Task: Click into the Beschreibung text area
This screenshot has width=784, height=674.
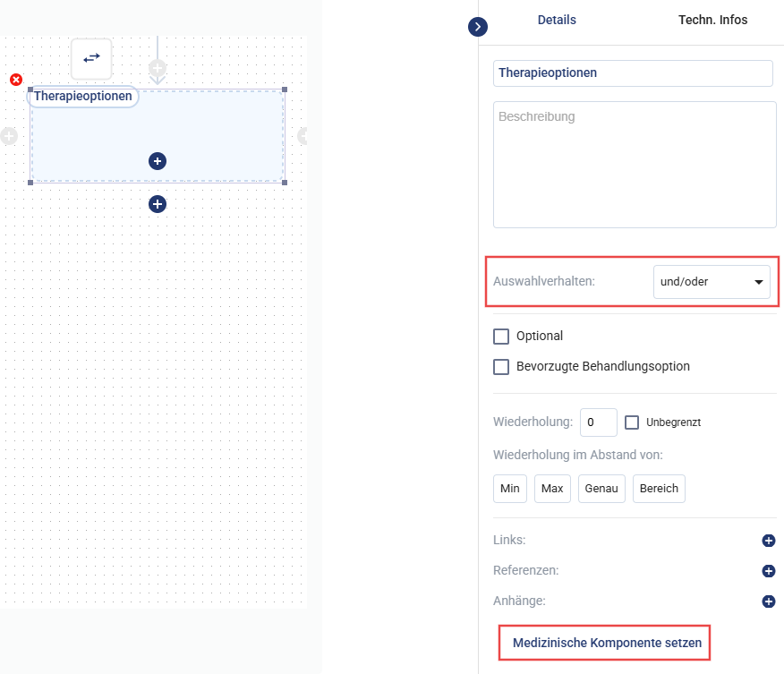Action: coord(635,165)
